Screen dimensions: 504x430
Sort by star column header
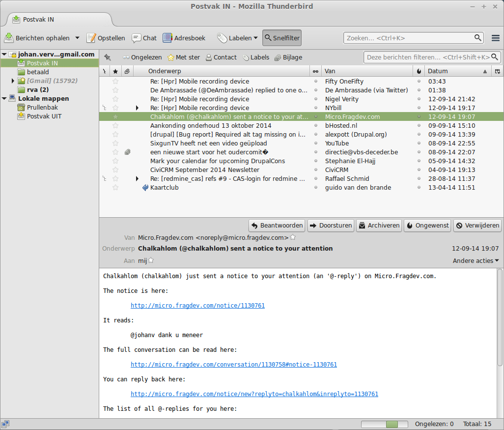[x=115, y=71]
